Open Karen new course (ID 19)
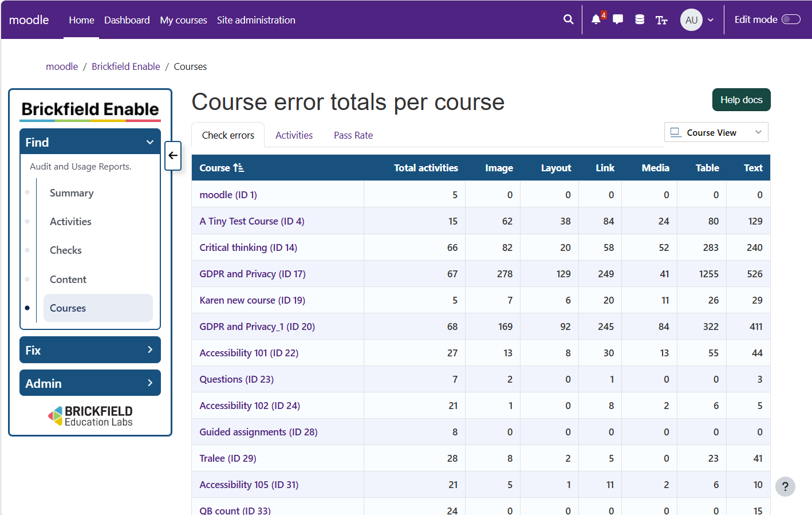Viewport: 812px width, 515px height. tap(252, 300)
